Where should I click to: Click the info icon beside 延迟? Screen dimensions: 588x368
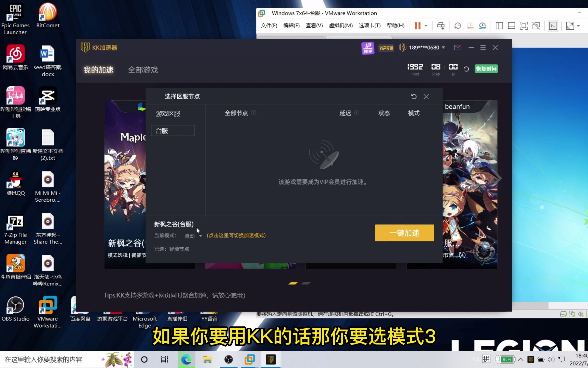pos(357,113)
